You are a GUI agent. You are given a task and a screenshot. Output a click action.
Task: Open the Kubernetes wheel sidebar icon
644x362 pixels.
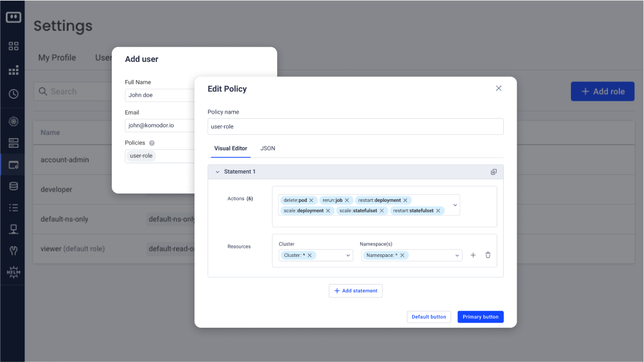pos(14,121)
